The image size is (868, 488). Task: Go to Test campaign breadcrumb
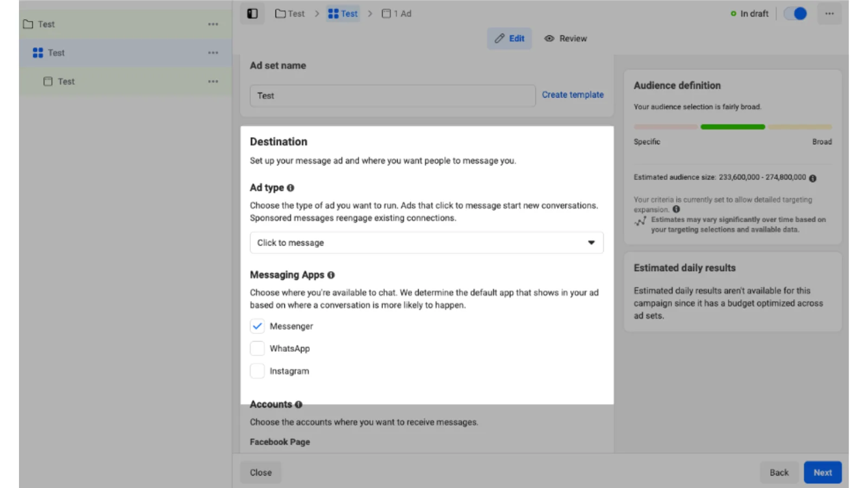click(x=290, y=14)
